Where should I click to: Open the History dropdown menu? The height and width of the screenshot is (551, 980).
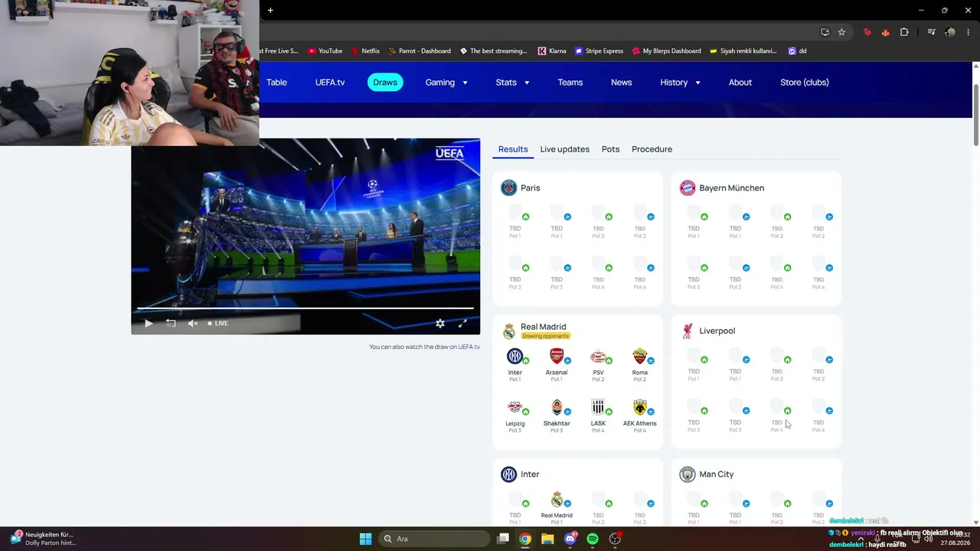pos(680,82)
